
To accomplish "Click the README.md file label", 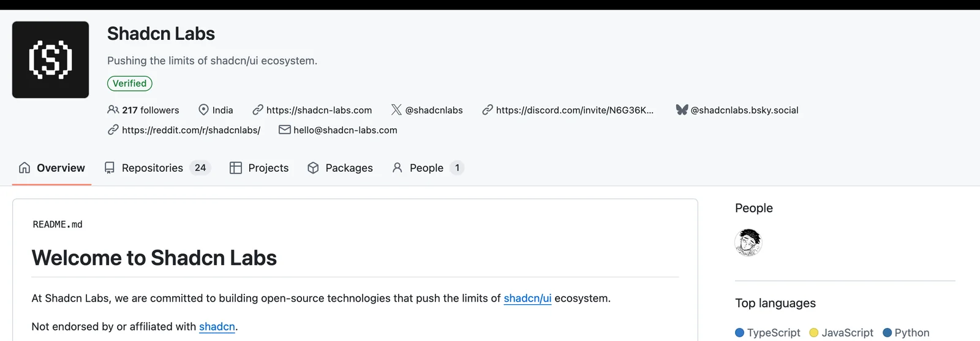I will [58, 224].
